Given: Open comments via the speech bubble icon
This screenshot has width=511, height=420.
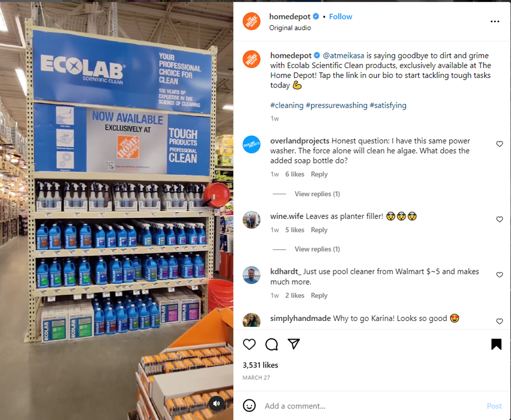Looking at the screenshot, I should (x=271, y=344).
